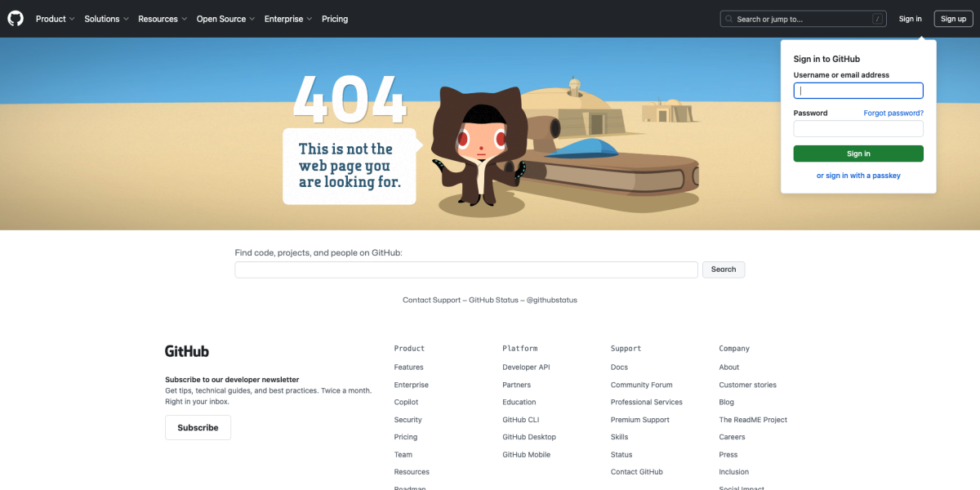Image resolution: width=980 pixels, height=490 pixels.
Task: Click the Octocat Jedi illustration
Action: (x=479, y=147)
